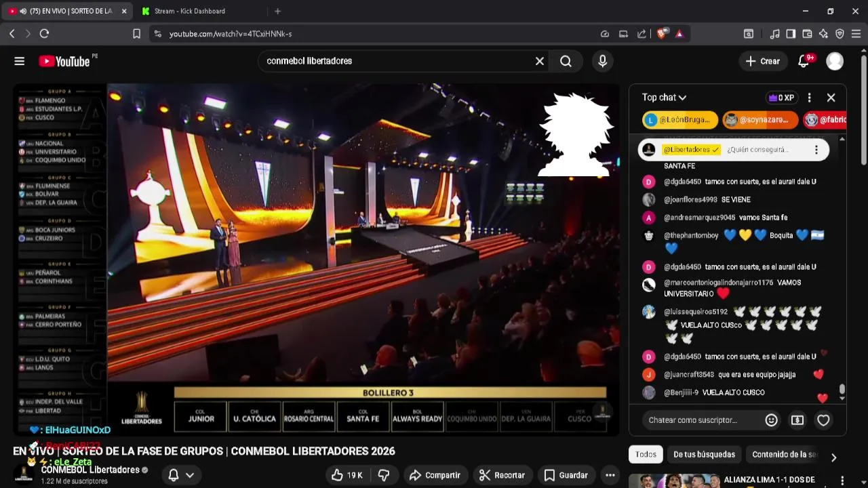Image resolution: width=868 pixels, height=488 pixels.
Task: Open options on pinned Libertadores message
Action: point(816,150)
